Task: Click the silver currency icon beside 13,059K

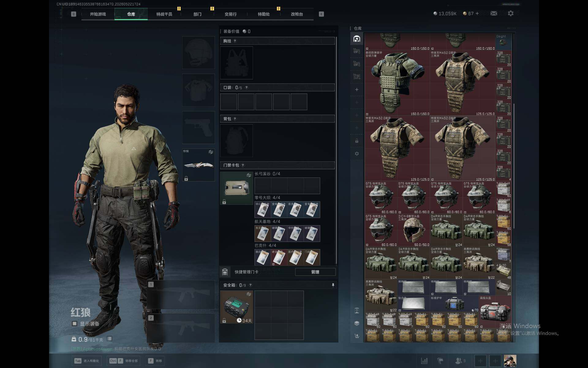Action: 435,13
